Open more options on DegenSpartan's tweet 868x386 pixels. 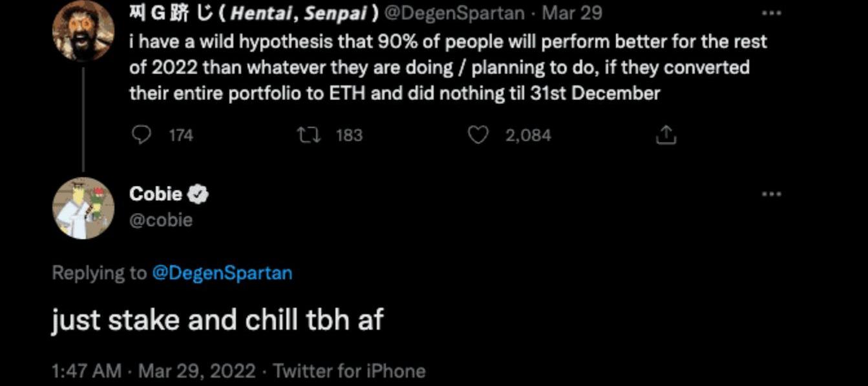click(x=771, y=14)
